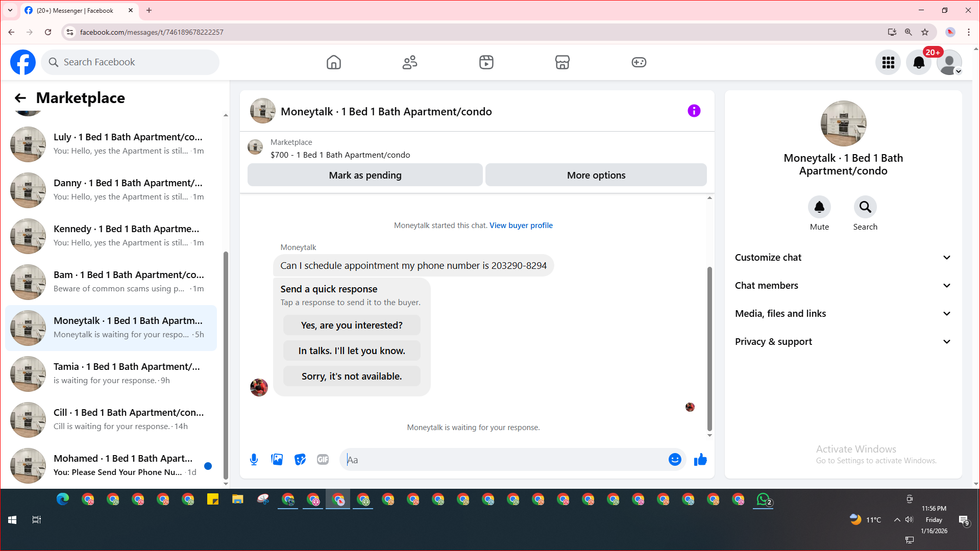Expand the Customize chat section
This screenshot has height=551, width=980.
click(843, 258)
